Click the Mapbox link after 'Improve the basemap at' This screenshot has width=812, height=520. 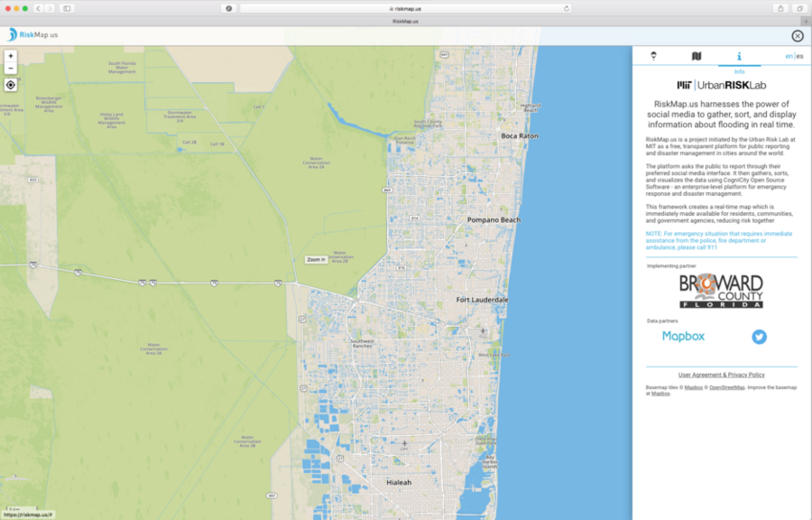click(660, 394)
